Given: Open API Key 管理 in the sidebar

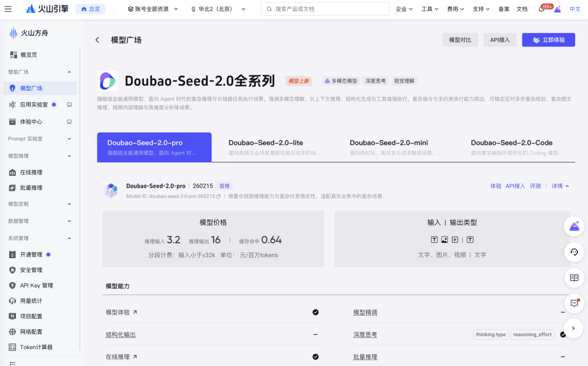Looking at the screenshot, I should click(x=14, y=285).
